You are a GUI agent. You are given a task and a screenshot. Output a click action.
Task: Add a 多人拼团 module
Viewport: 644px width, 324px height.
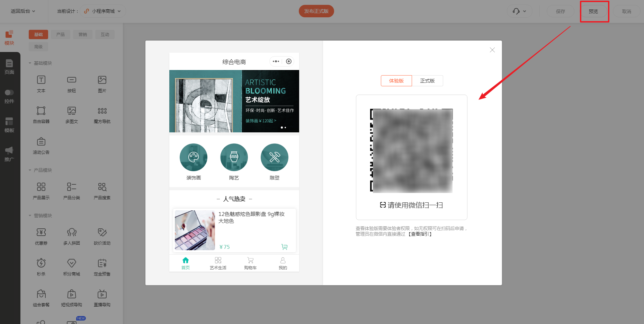coord(72,236)
